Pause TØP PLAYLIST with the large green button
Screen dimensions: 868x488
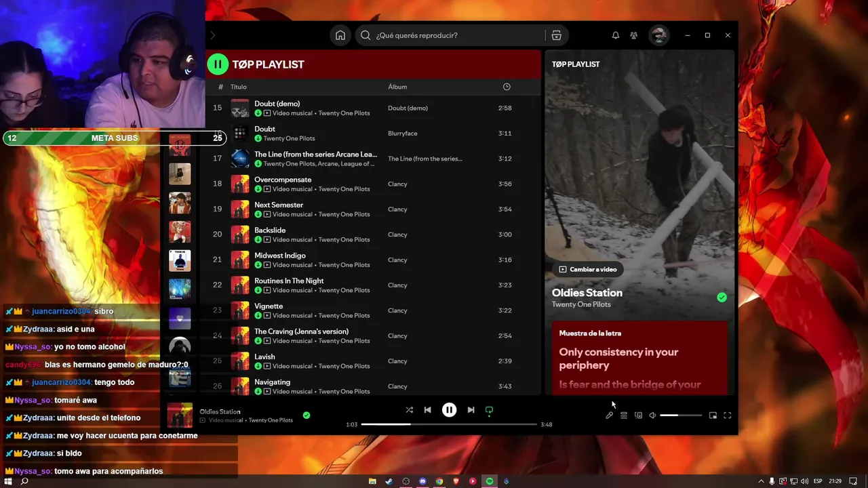click(x=218, y=64)
